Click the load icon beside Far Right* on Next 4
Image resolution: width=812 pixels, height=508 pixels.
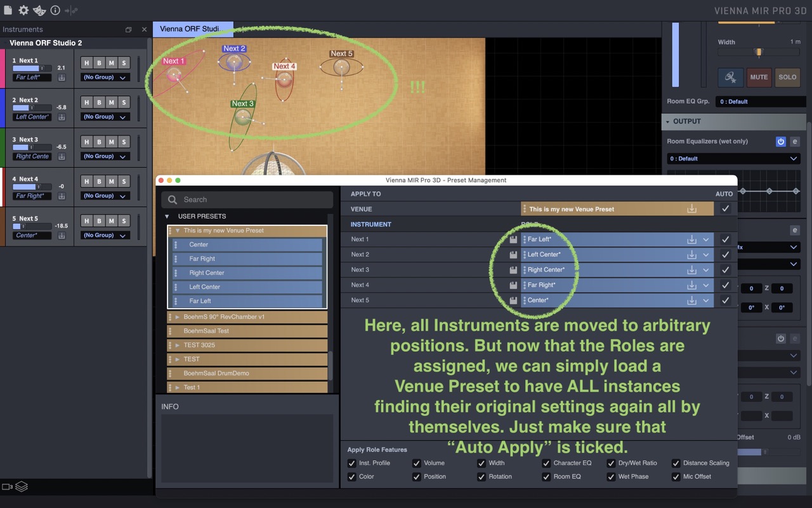(x=62, y=196)
